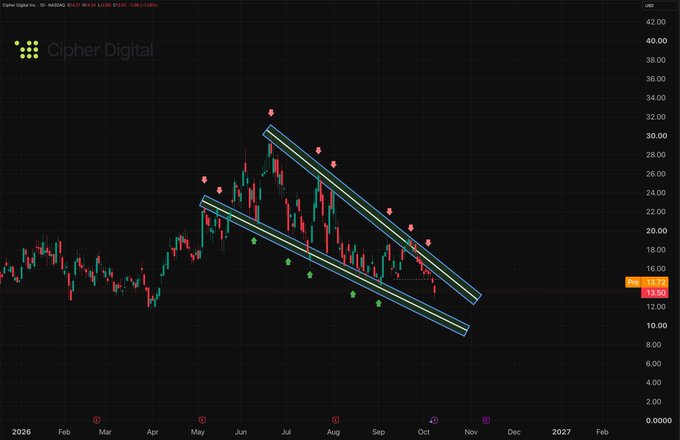
Task: Click the Mar label on time axis
Action: [x=105, y=432]
